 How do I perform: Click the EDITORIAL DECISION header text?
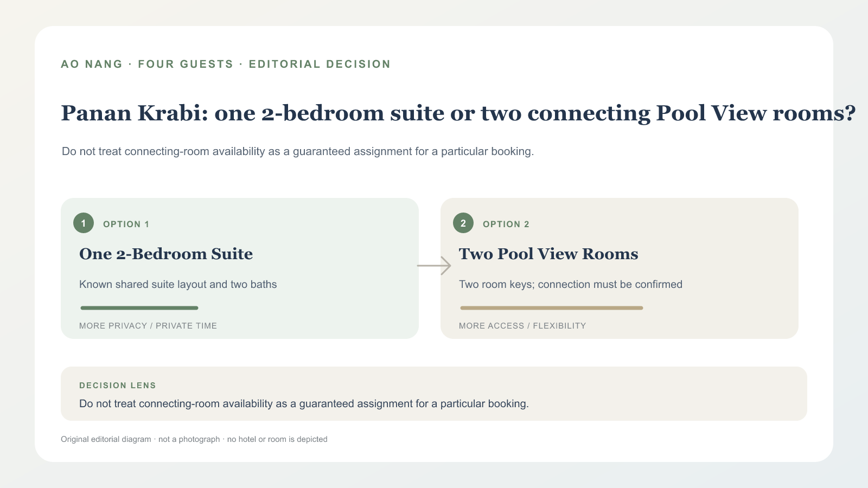[320, 64]
